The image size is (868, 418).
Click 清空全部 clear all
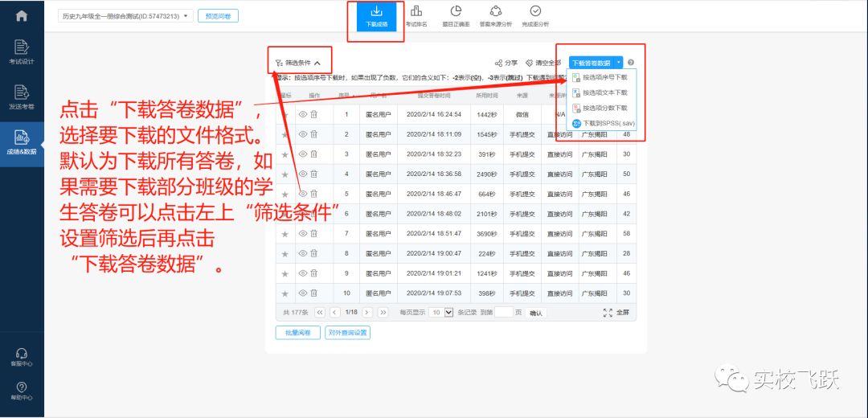click(x=543, y=64)
